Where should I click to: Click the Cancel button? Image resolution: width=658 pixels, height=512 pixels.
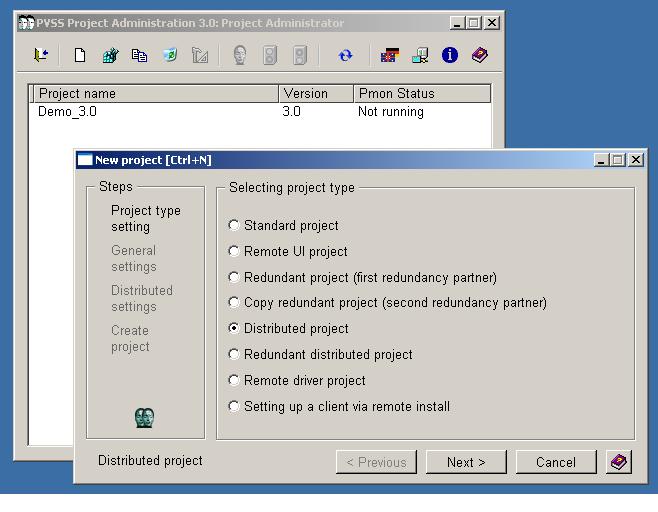click(x=556, y=462)
